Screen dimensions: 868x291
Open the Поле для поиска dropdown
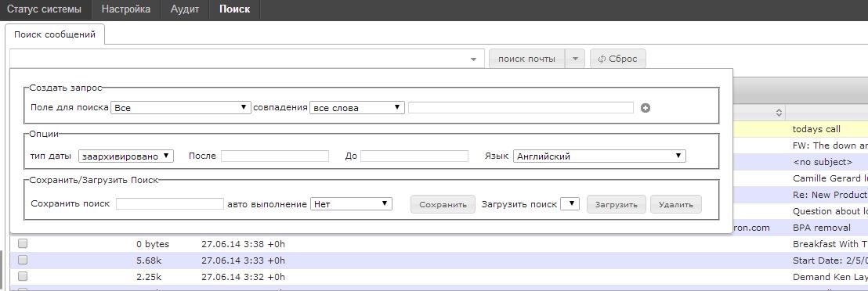coord(181,108)
